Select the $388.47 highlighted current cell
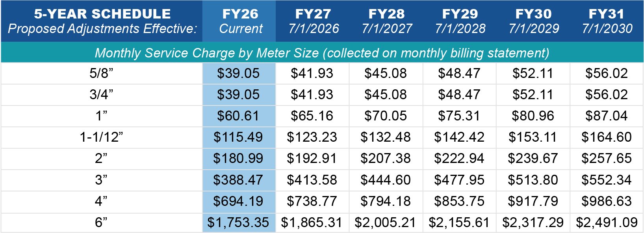The height and width of the screenshot is (233, 644). (x=238, y=180)
